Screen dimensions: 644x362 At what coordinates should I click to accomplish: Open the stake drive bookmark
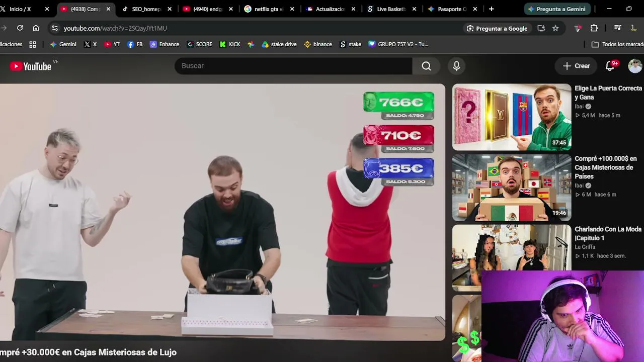point(279,44)
